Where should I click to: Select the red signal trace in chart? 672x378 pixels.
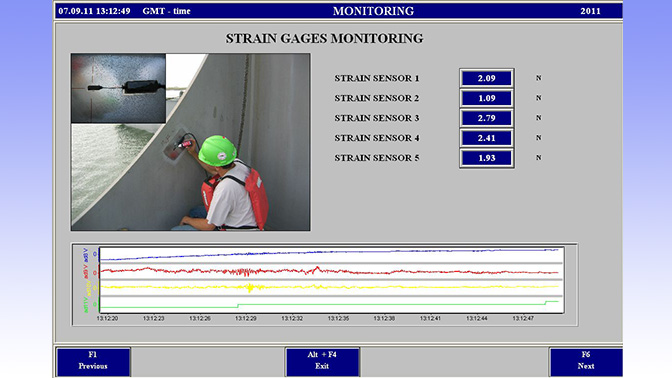[329, 271]
